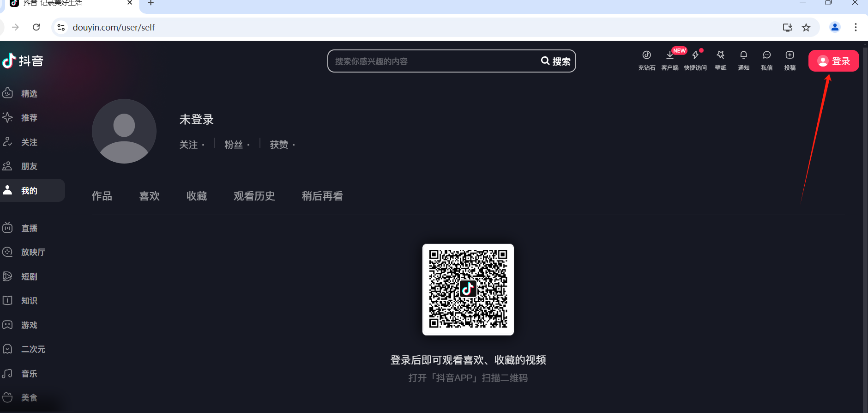Go to 直播 in the sidebar
The image size is (868, 413).
(x=29, y=228)
